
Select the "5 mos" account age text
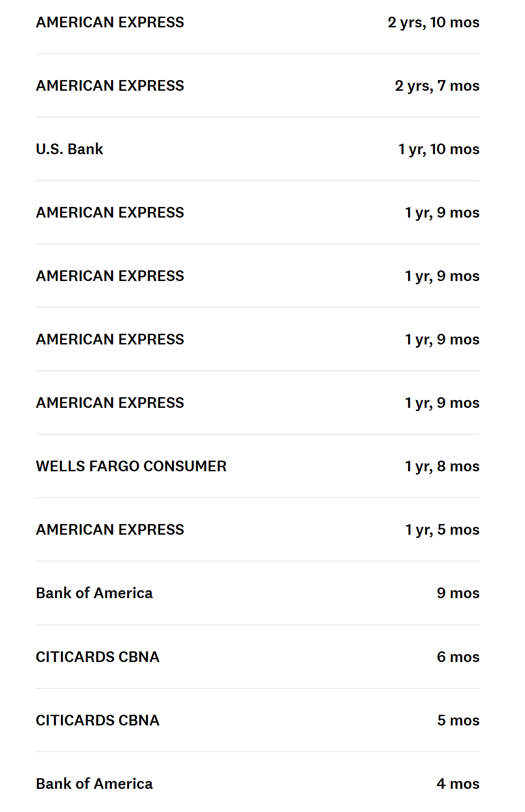(x=458, y=720)
